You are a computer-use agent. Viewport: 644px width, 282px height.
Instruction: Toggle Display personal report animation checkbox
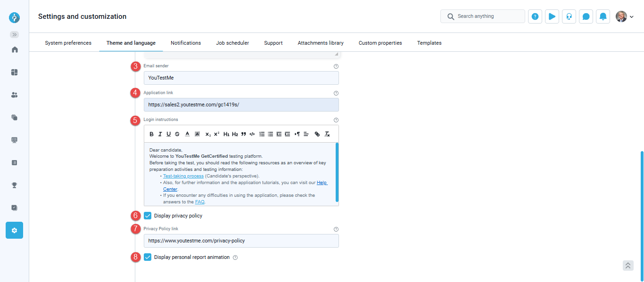(148, 257)
